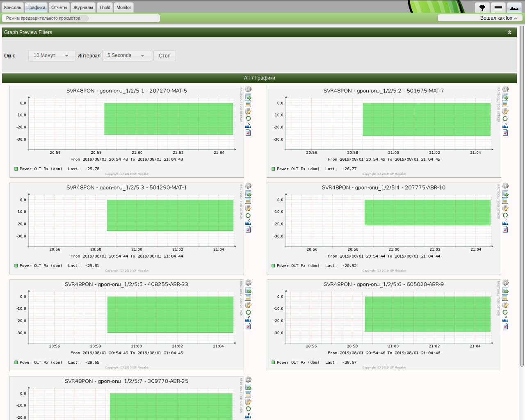This screenshot has height=420, width=525.
Task: Switch to preview view mode icon
Action: [x=514, y=7]
